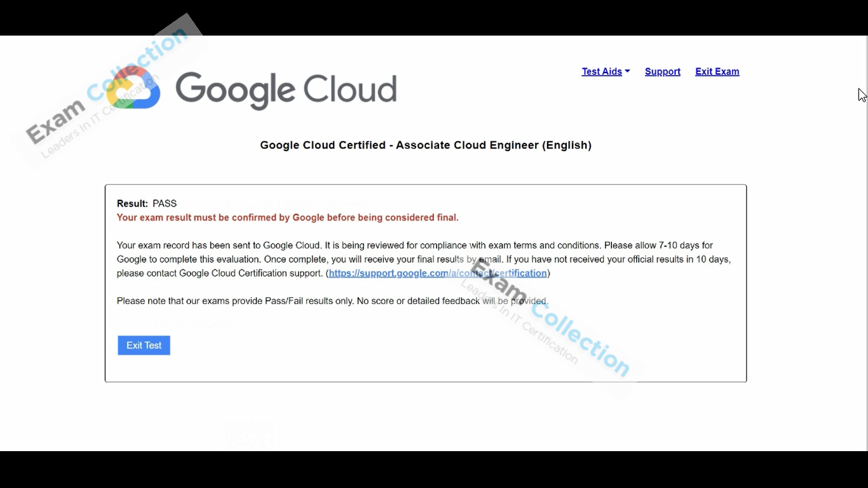868x488 pixels.
Task: Click the 'Please note that our exams' sentence
Action: [332, 301]
